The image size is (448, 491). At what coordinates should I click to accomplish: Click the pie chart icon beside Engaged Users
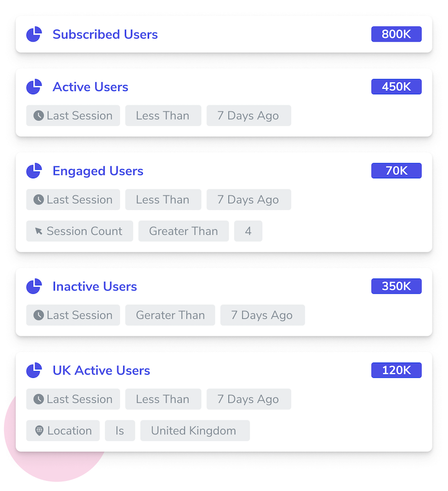click(x=34, y=170)
